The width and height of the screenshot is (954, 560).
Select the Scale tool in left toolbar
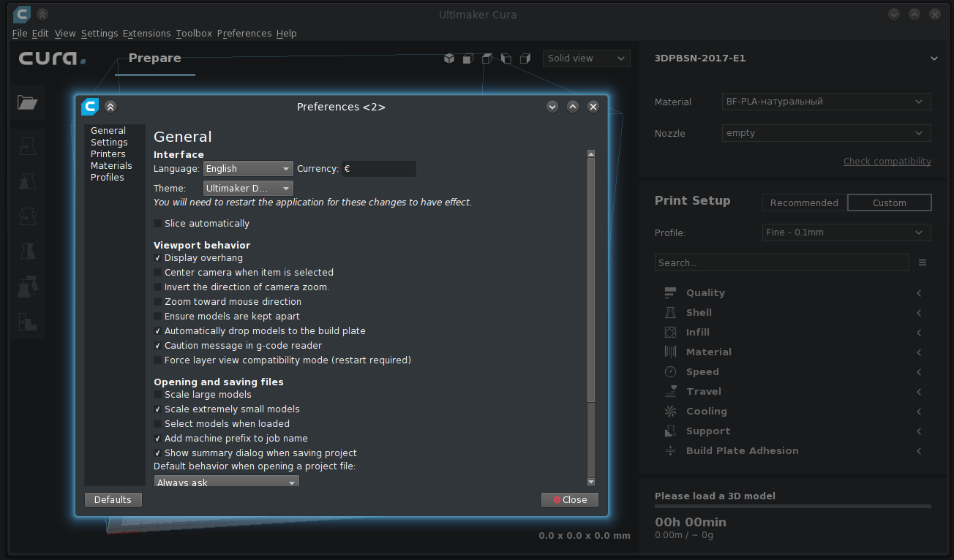coord(28,181)
